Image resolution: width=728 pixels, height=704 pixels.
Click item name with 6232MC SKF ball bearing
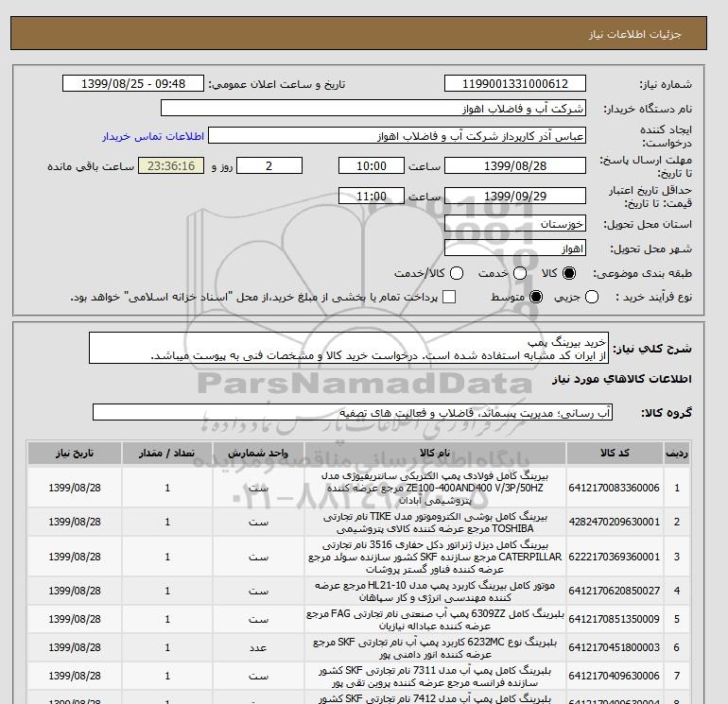(x=435, y=648)
